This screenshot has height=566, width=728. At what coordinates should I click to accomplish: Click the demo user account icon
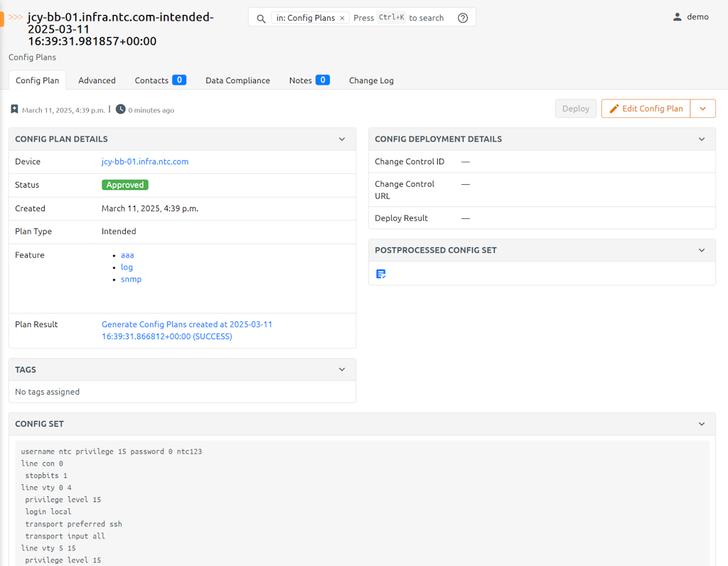[x=678, y=16]
